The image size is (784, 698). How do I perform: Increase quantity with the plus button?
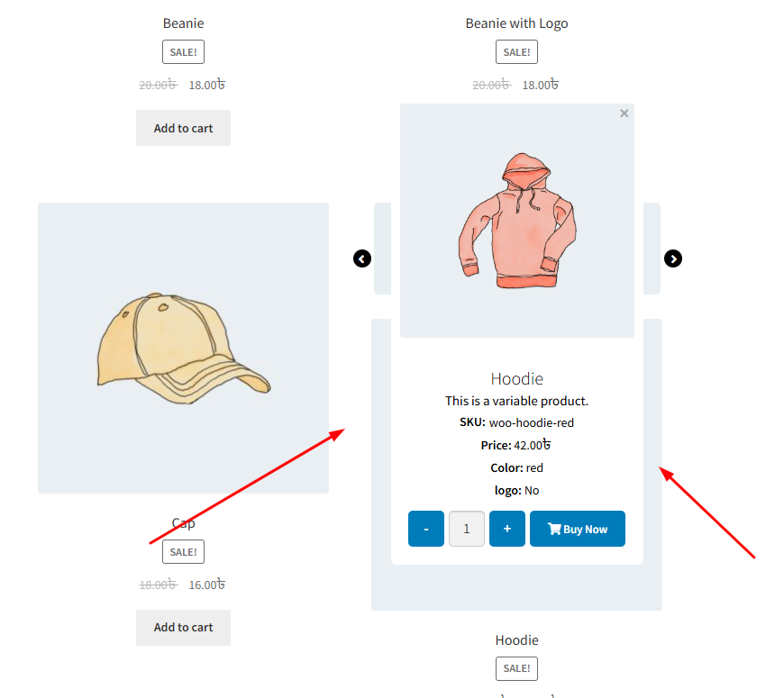pos(507,529)
